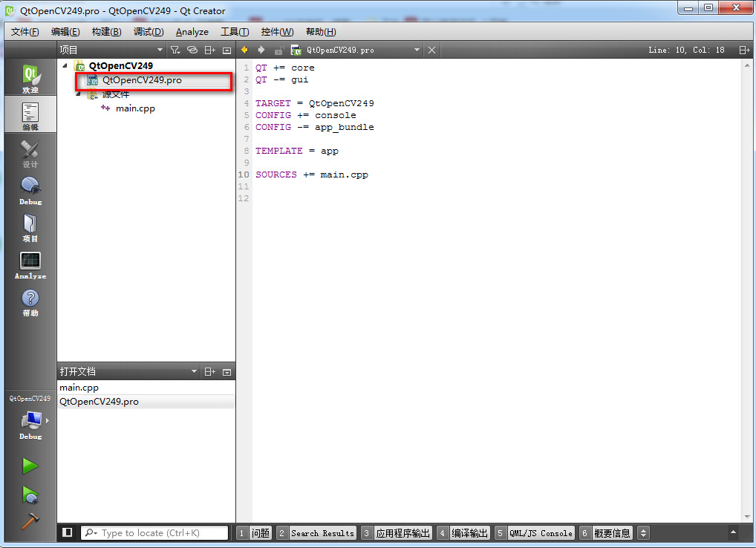756x548 pixels.
Task: Click the Start Debugging run icon
Action: point(30,494)
